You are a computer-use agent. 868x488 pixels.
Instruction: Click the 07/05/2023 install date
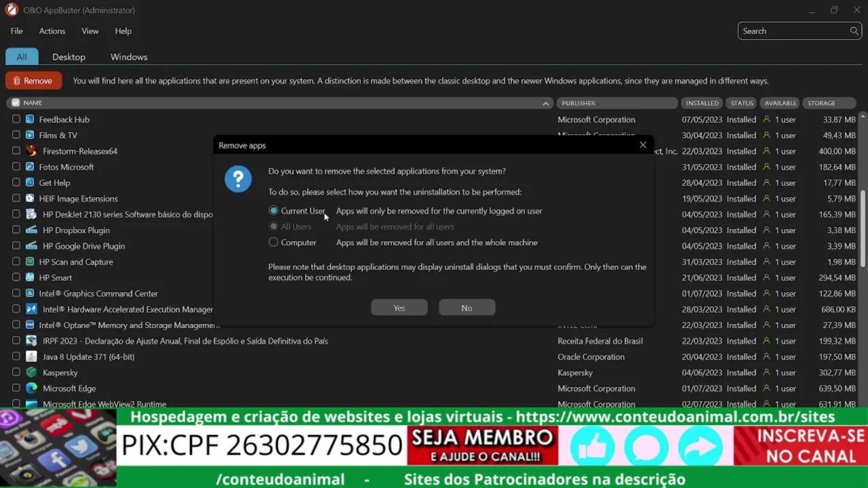point(702,119)
